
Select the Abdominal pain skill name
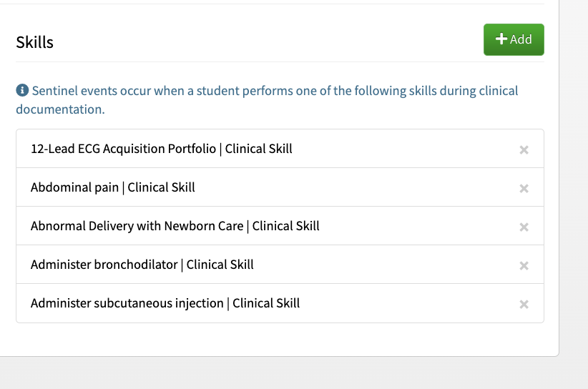[74, 187]
